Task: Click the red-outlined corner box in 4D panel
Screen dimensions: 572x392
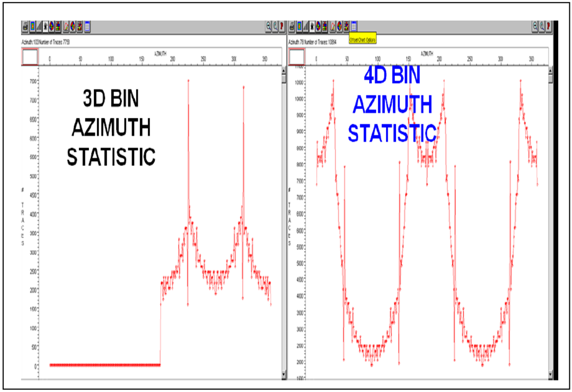Action: click(x=296, y=57)
